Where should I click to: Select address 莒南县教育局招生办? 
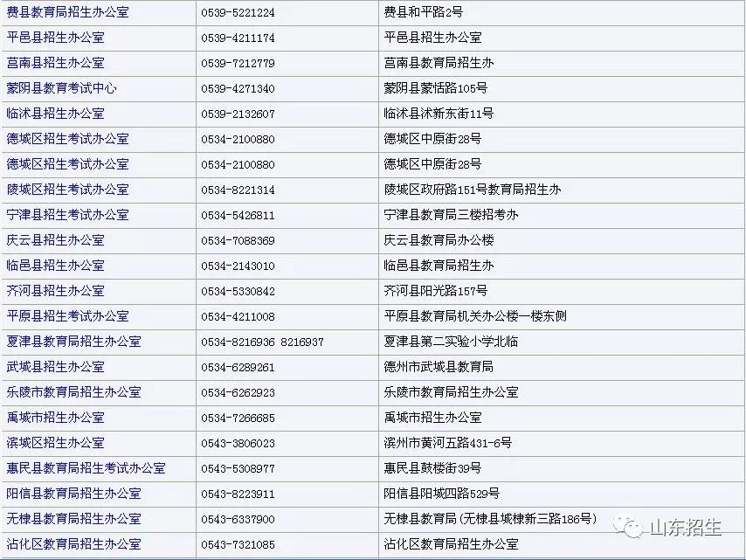point(439,63)
